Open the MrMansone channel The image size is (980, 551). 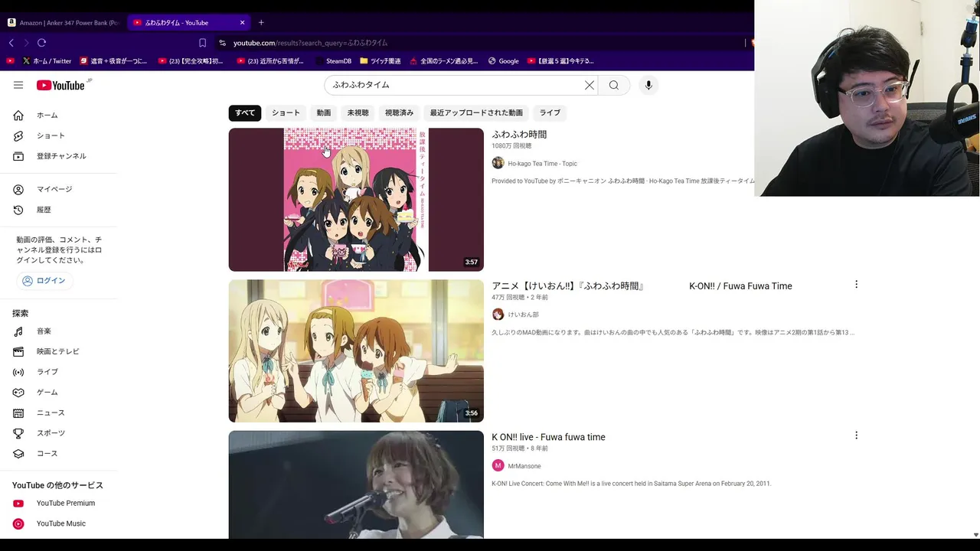524,466
